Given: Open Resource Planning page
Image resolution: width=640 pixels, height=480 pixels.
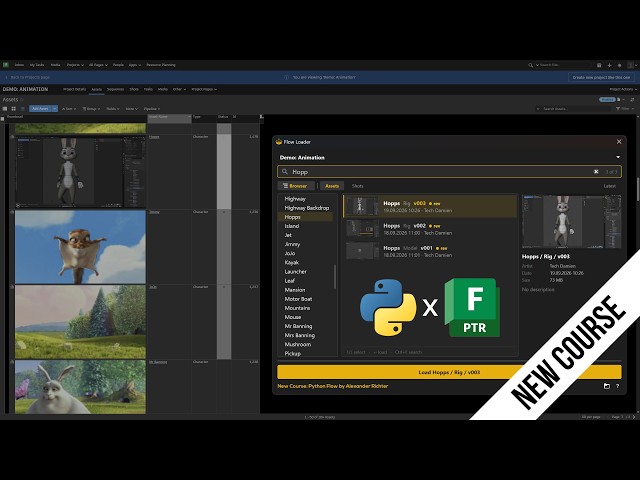Looking at the screenshot, I should point(161,65).
